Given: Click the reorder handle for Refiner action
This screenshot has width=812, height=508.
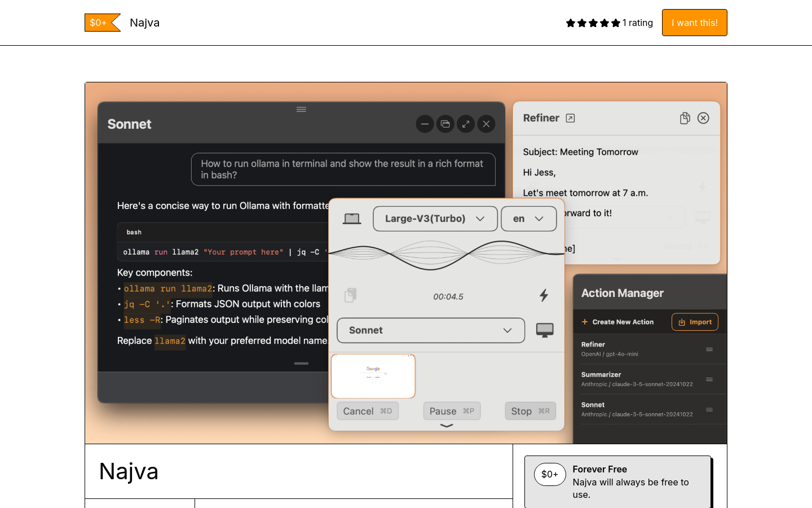Looking at the screenshot, I should tap(709, 349).
